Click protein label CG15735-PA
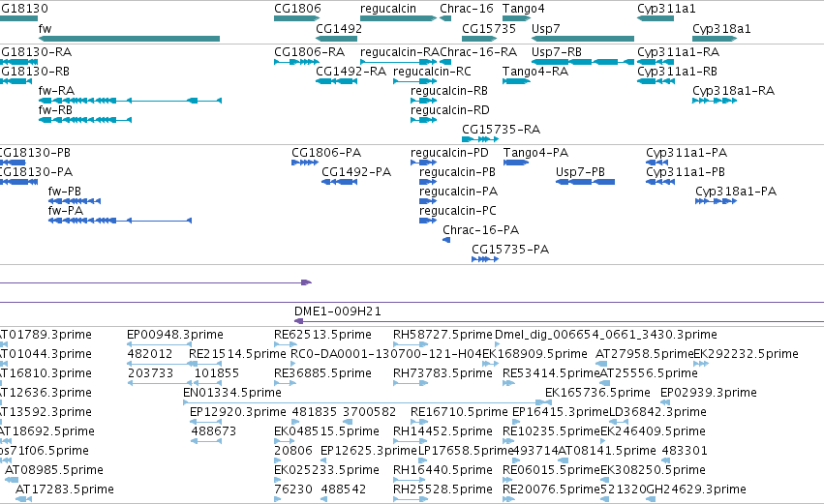 (x=510, y=250)
